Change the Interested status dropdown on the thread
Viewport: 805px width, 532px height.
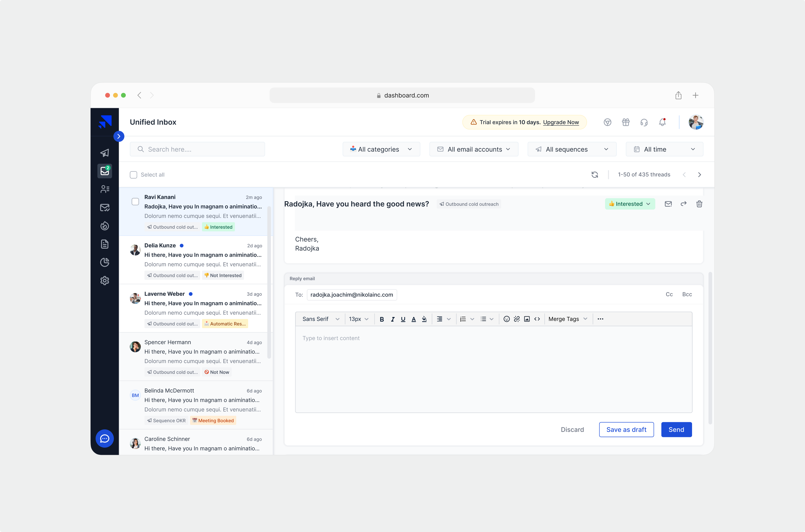tap(630, 204)
